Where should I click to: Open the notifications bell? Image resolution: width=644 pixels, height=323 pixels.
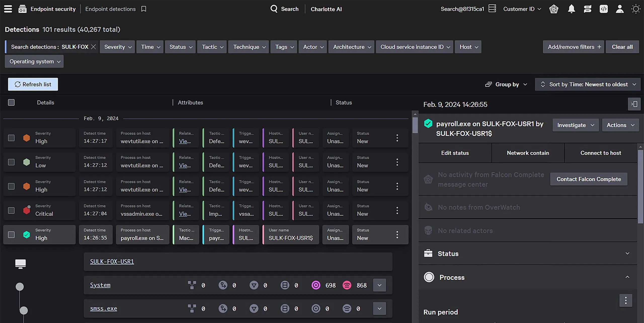click(571, 9)
